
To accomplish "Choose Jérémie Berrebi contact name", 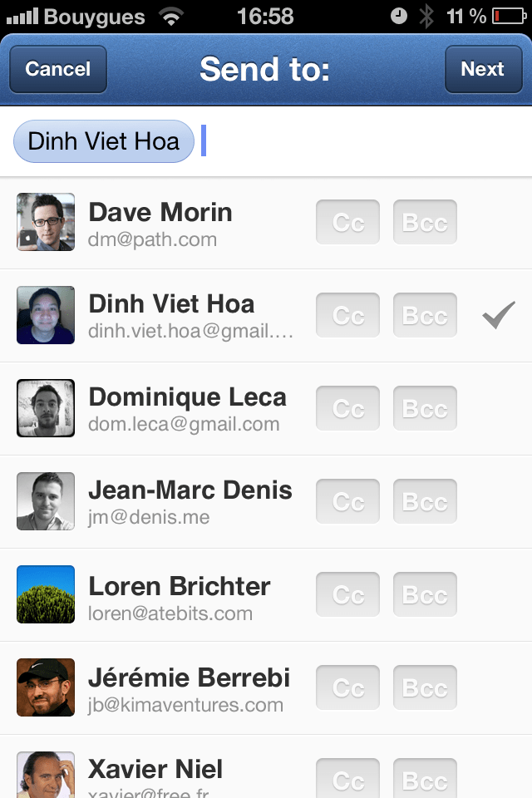I will tap(189, 677).
